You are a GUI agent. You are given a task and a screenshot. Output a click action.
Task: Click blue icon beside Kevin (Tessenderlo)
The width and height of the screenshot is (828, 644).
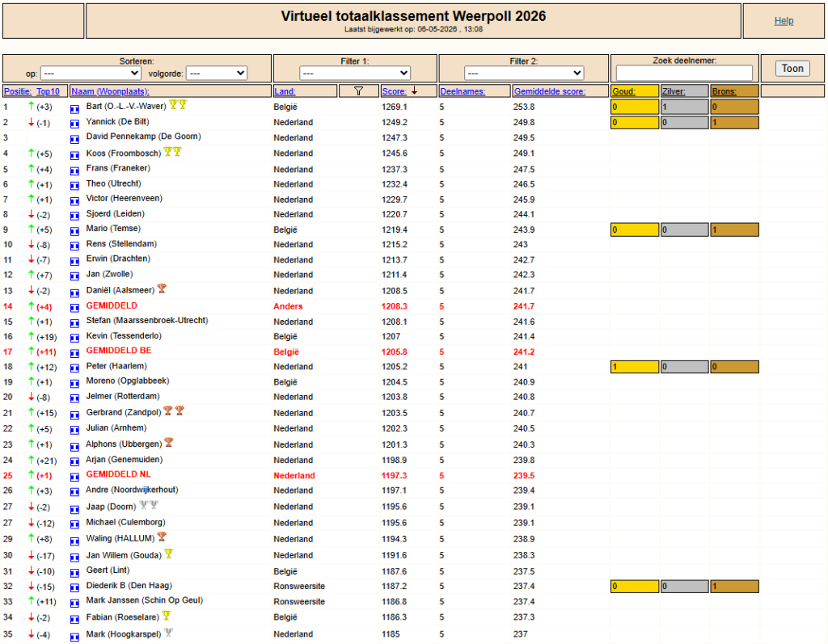coord(74,339)
